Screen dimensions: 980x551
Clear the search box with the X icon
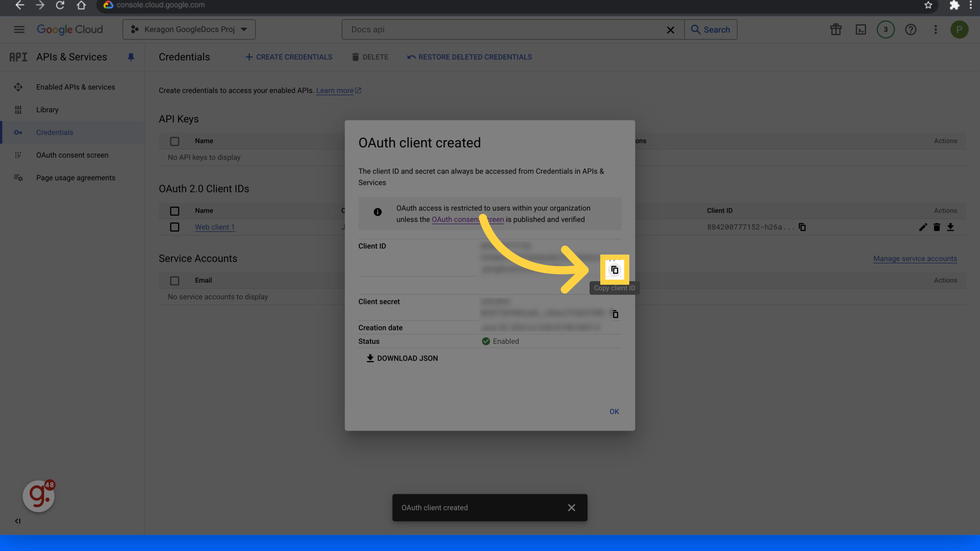(671, 30)
